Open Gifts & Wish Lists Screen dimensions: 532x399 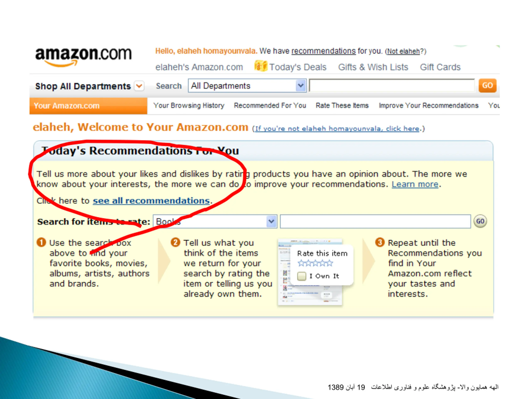(373, 67)
